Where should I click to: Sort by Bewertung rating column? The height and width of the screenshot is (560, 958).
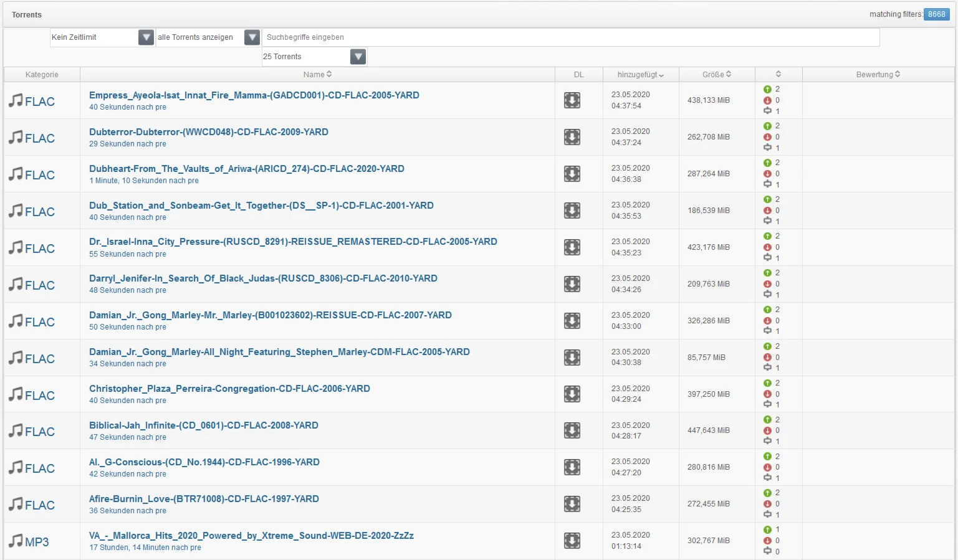click(878, 74)
